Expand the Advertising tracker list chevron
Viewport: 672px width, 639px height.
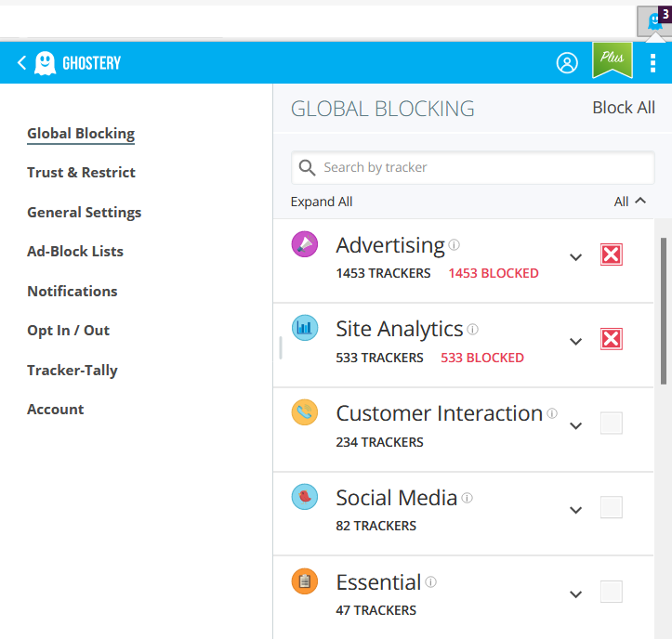(575, 257)
